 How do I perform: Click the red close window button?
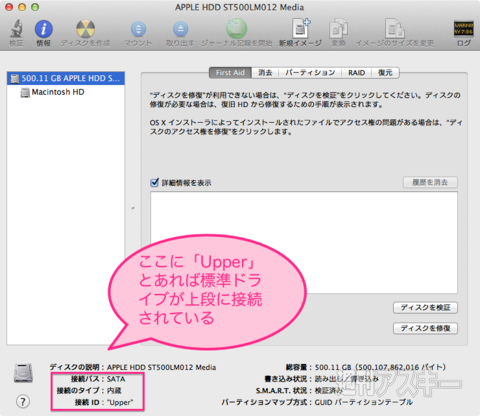pos(9,7)
